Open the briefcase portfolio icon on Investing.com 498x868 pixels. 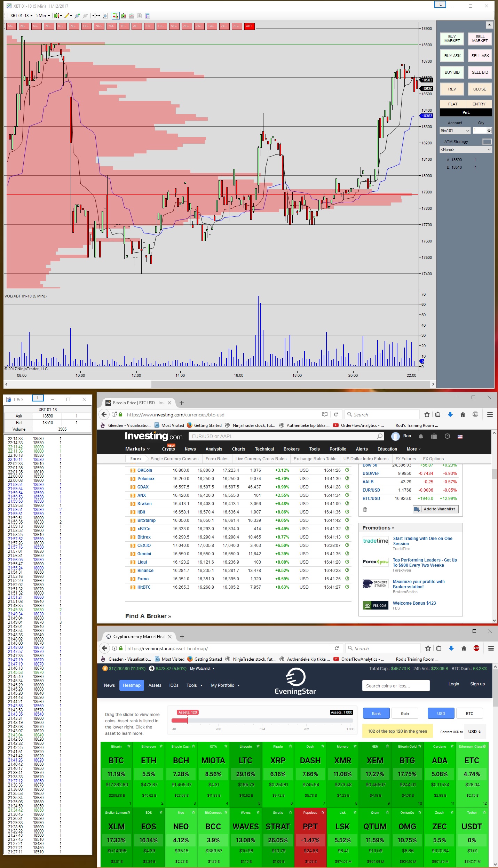[x=434, y=436]
